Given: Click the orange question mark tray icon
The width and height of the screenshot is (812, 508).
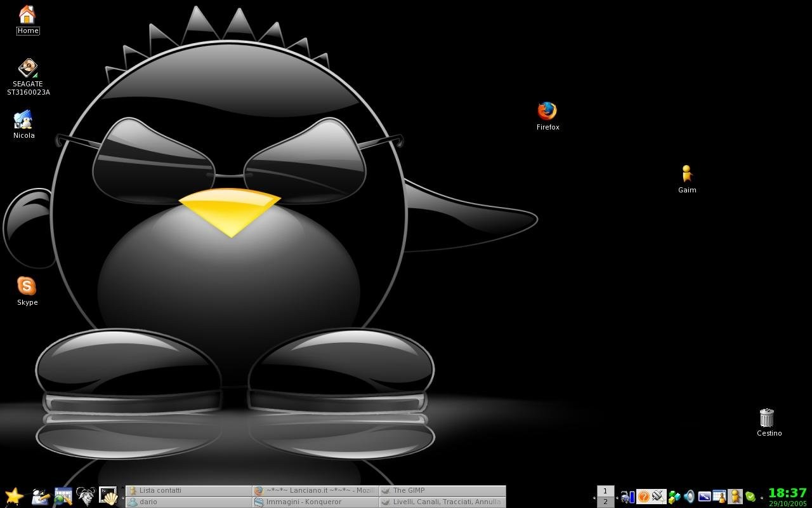Looking at the screenshot, I should pos(643,497).
